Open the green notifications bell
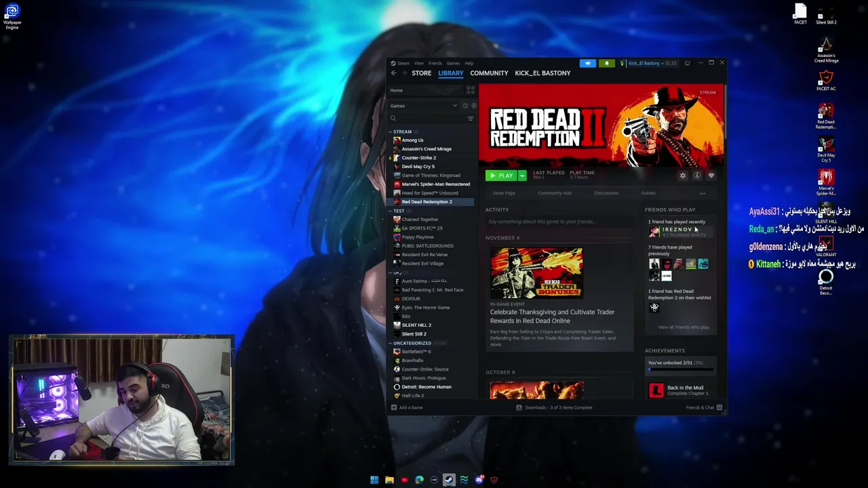868x488 pixels. (606, 63)
